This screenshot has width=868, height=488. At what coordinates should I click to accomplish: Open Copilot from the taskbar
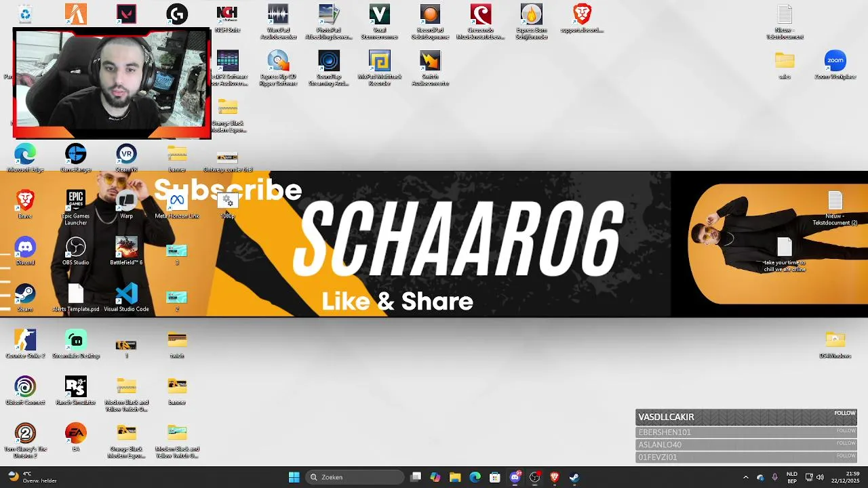(435, 477)
